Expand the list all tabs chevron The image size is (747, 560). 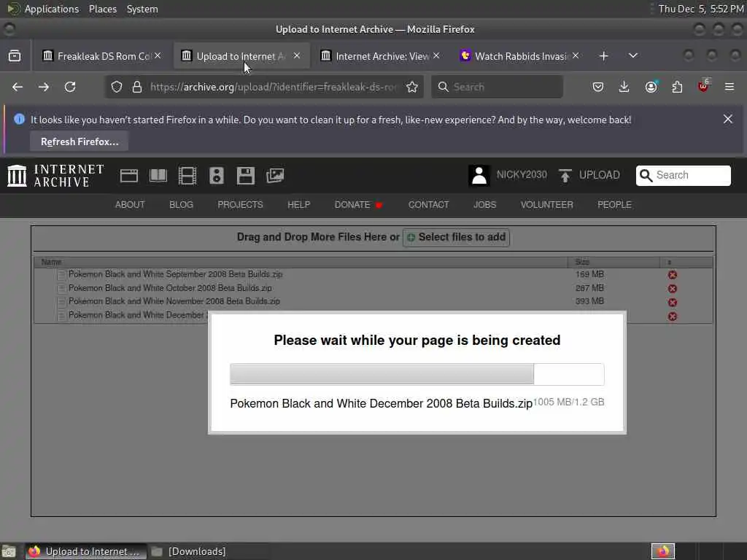click(x=633, y=55)
